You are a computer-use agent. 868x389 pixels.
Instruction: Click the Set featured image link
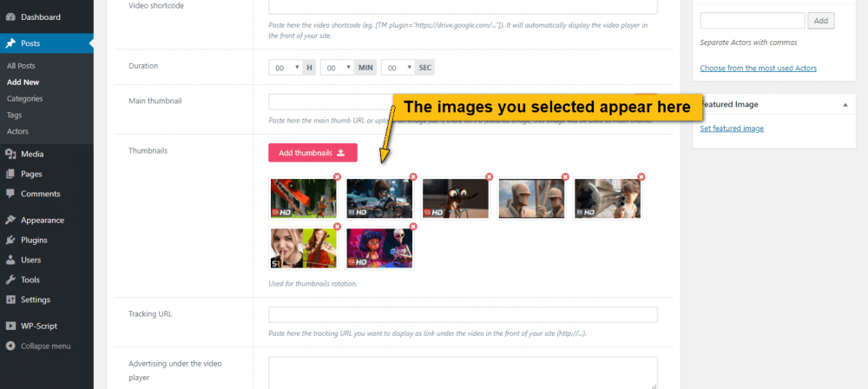click(732, 129)
